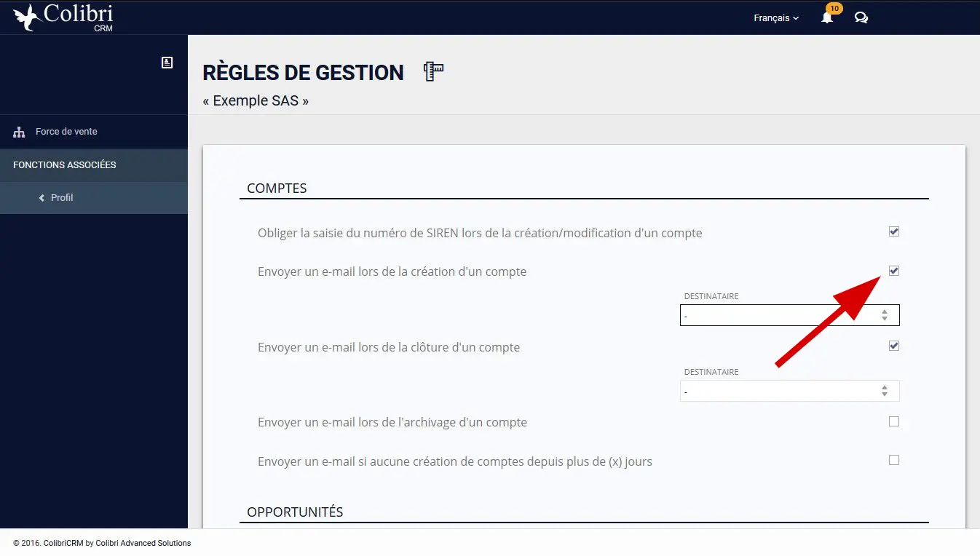Open the notifications bell icon
The image size is (980, 556).
(827, 18)
